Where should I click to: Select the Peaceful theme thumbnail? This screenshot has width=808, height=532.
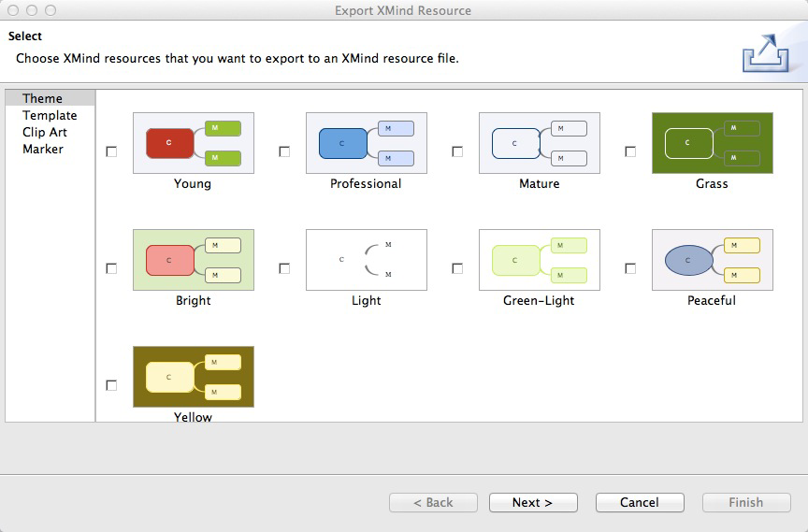tap(713, 260)
